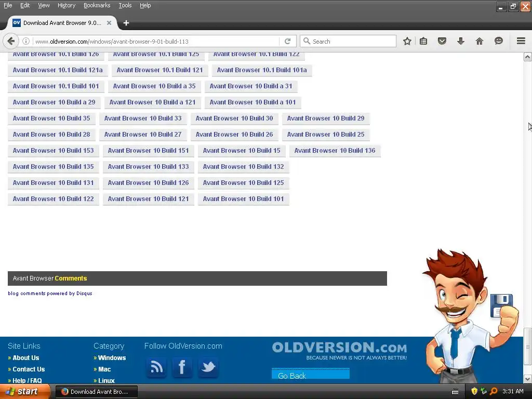Open Avant Browser 10 Build 35 link

51,118
